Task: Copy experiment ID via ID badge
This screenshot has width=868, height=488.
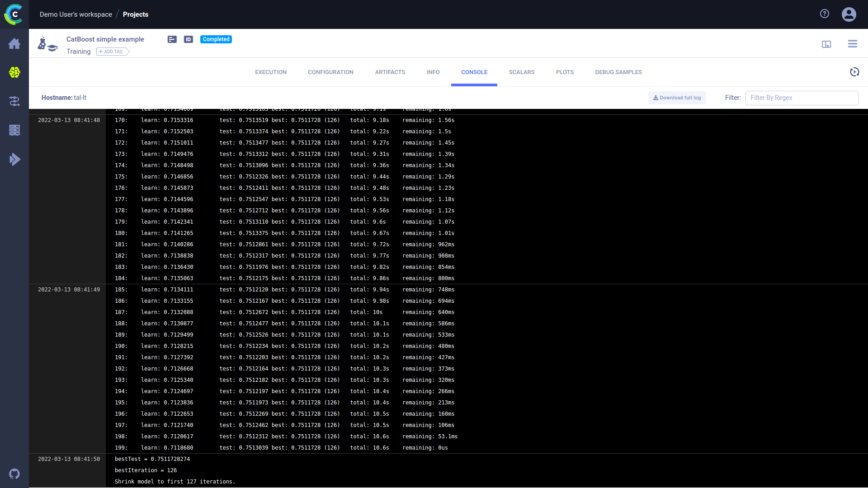Action: [x=189, y=39]
